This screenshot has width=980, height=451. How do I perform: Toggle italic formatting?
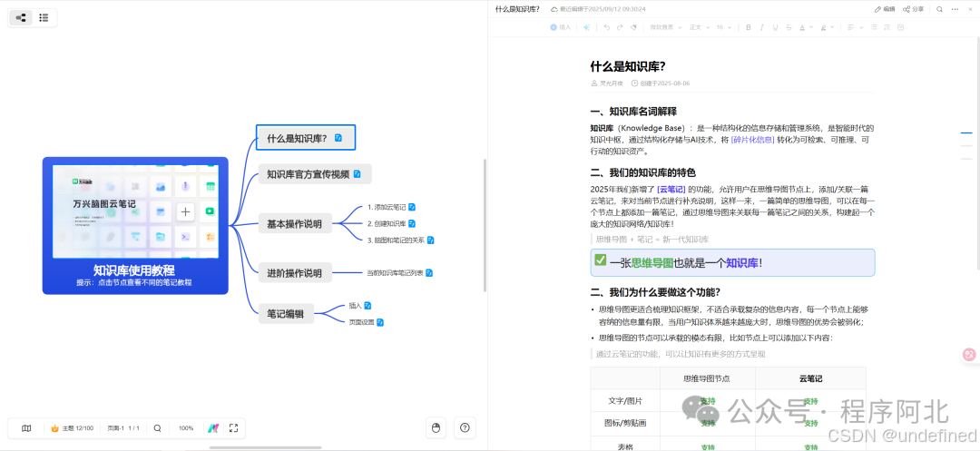[762, 27]
